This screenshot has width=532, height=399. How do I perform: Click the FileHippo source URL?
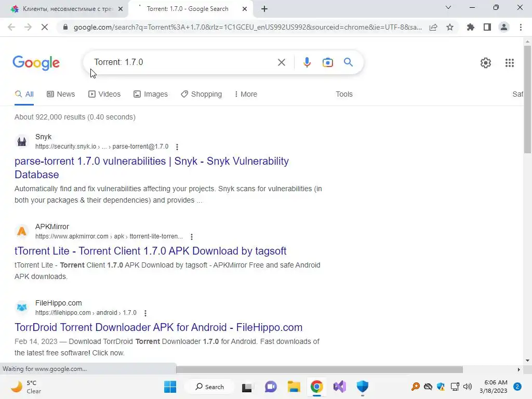coord(86,313)
